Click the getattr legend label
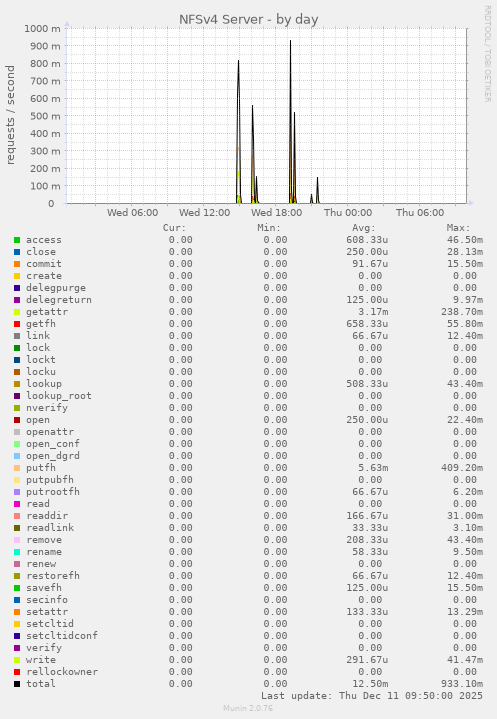497x719 pixels. [47, 312]
